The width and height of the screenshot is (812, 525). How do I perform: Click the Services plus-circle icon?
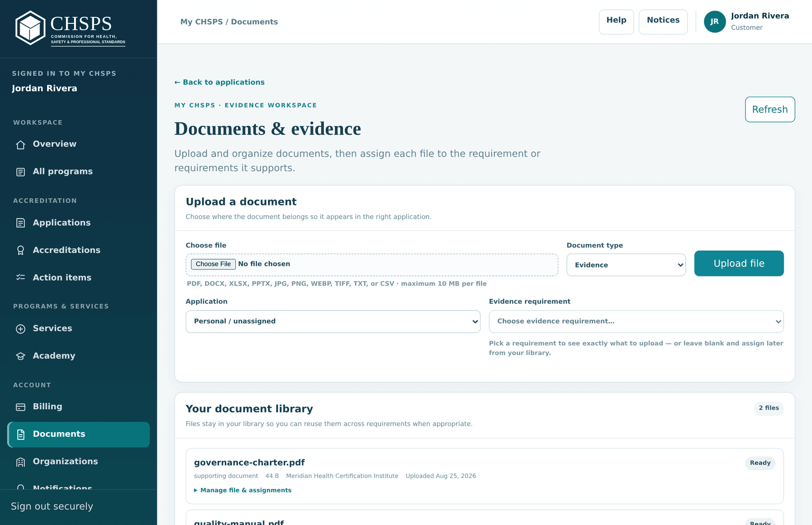20,329
